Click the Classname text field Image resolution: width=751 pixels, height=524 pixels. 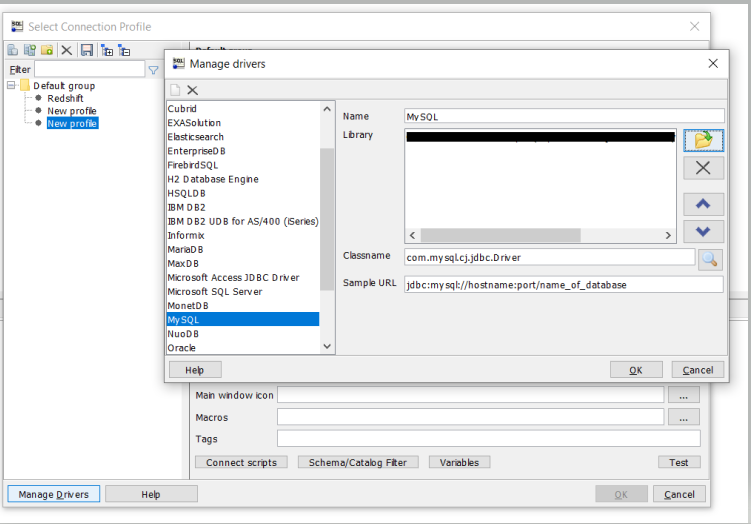[549, 257]
